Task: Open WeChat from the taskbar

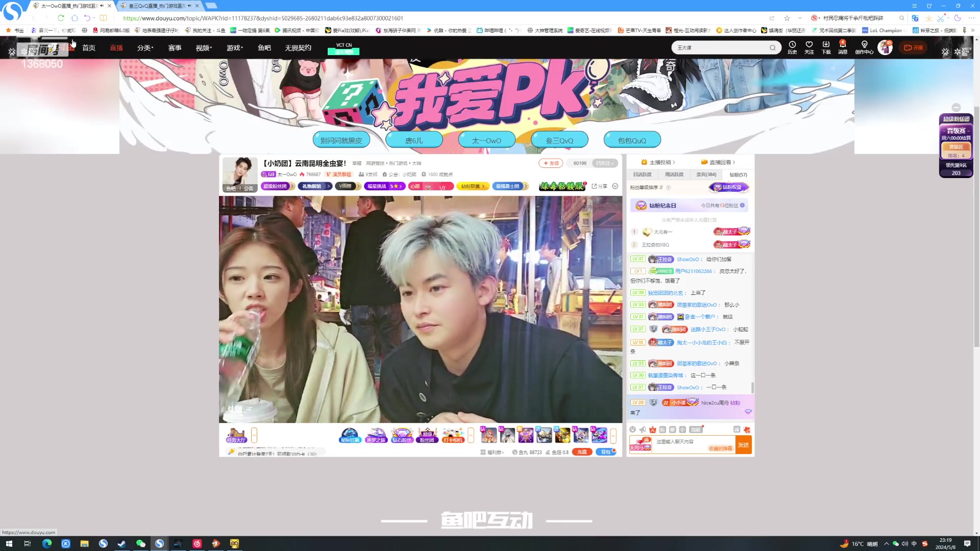Action: click(x=141, y=543)
